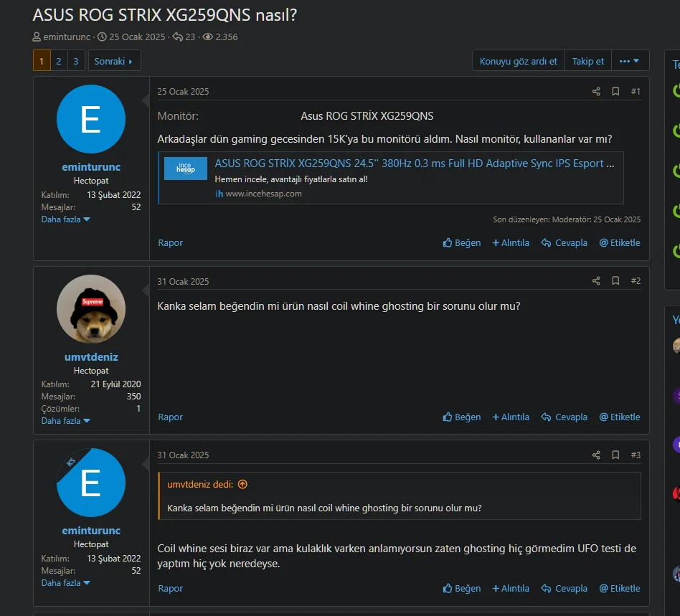Open umvtdeniz's dog avatar
Image resolution: width=680 pixels, height=616 pixels.
tap(91, 309)
